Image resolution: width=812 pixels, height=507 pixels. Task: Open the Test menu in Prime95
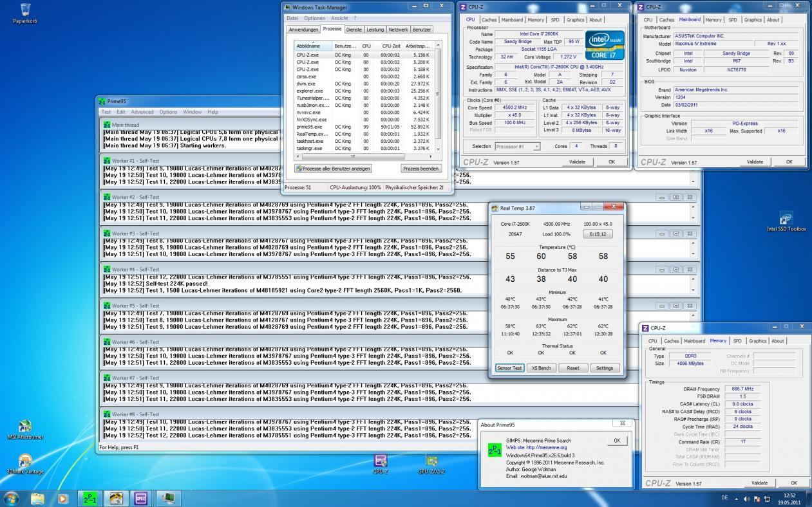click(106, 112)
